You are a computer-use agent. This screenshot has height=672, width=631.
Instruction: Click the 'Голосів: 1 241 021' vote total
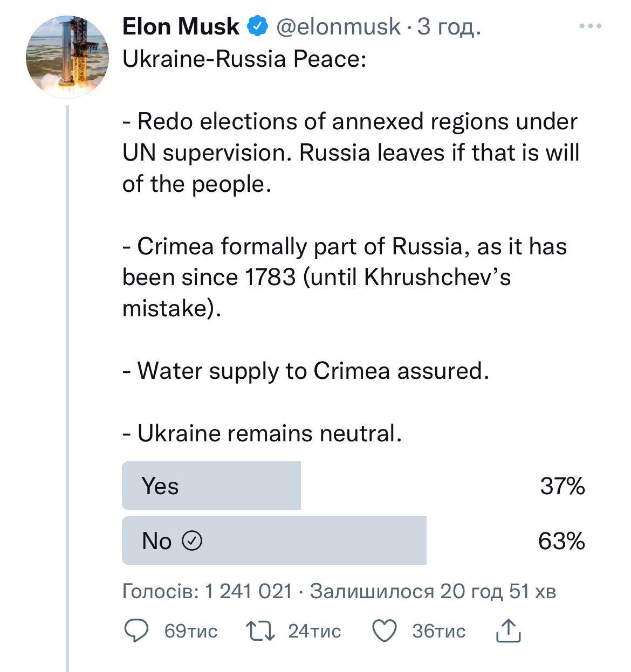click(x=207, y=591)
